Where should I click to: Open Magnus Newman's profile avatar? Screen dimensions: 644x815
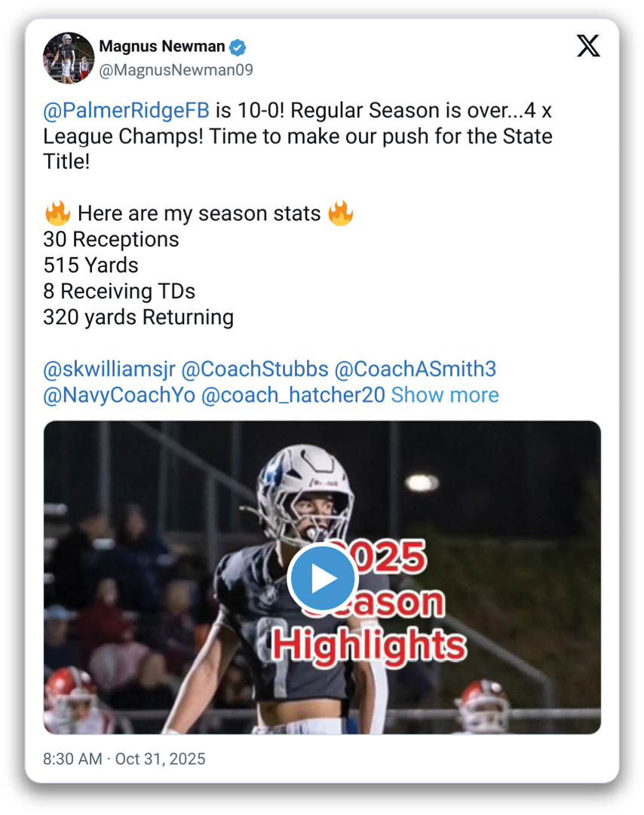coord(69,58)
